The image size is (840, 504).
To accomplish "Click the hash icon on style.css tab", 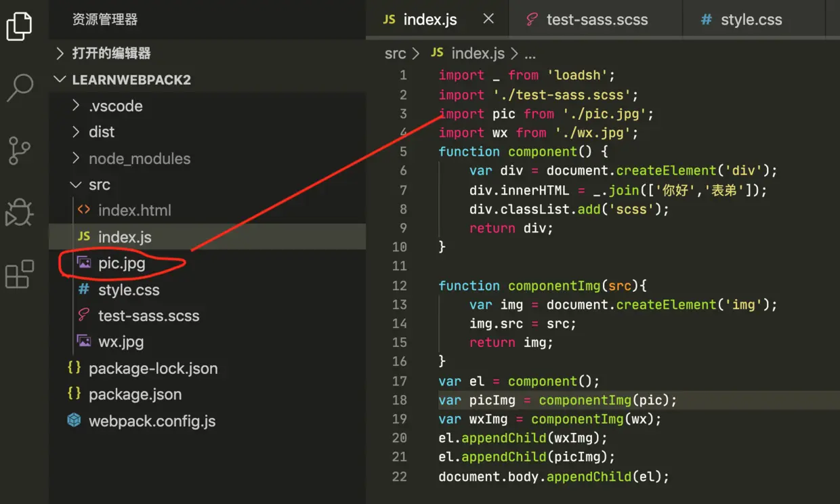I will [707, 20].
